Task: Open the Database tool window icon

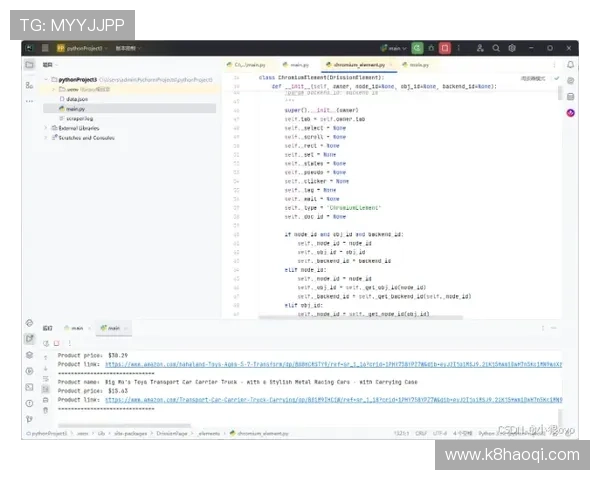Action: 571,97
